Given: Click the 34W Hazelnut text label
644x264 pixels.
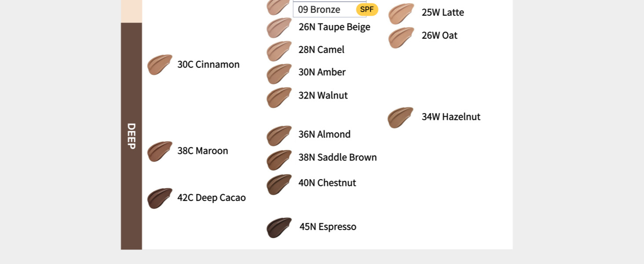Looking at the screenshot, I should click(x=451, y=117).
